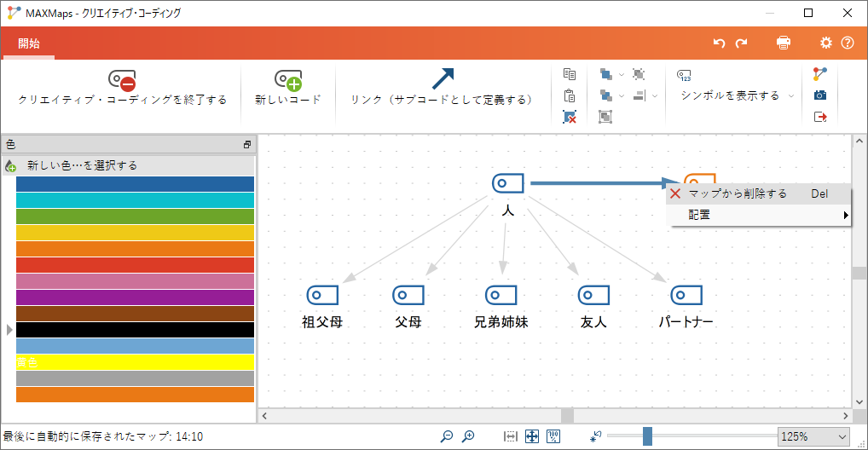
Task: Undock the 色 panel with its float icon
Action: [x=247, y=145]
